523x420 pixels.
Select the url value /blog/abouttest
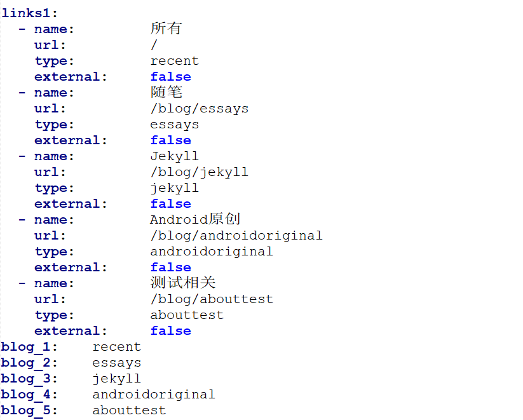click(x=212, y=299)
